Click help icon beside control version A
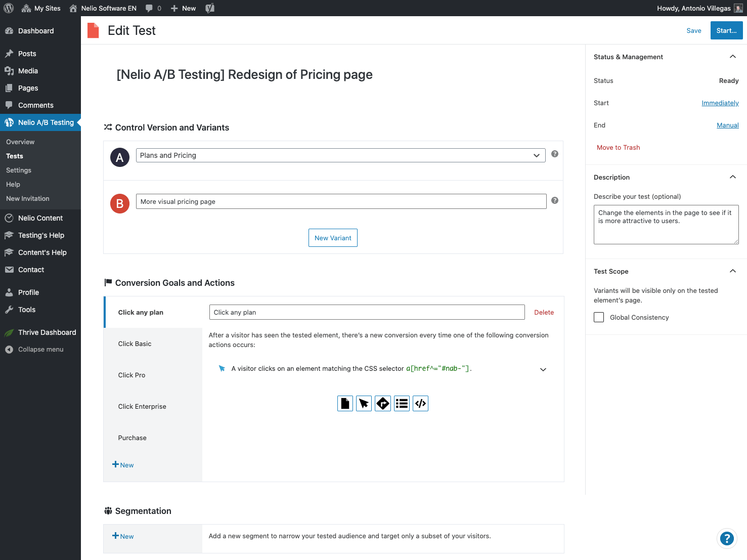The image size is (747, 560). point(555,154)
